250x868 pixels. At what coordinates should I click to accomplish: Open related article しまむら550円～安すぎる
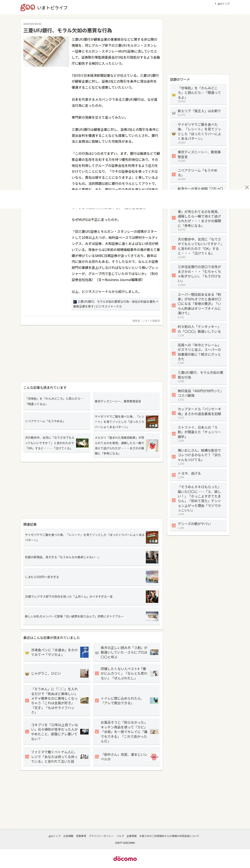91,577
